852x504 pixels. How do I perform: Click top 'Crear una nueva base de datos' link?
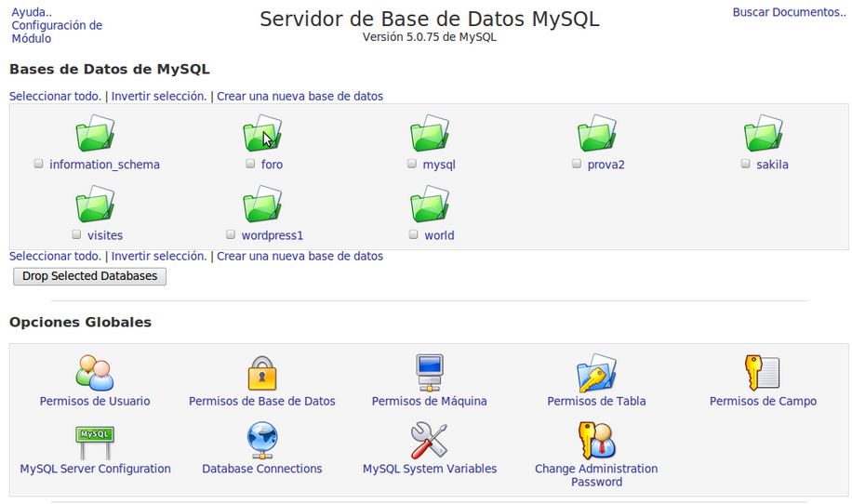[300, 96]
